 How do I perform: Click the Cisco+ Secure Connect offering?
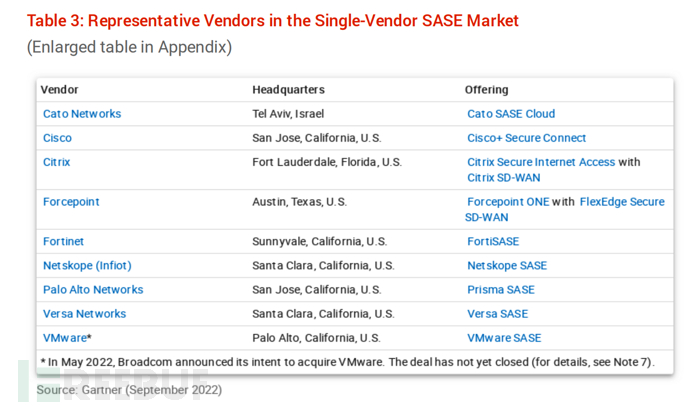526,138
